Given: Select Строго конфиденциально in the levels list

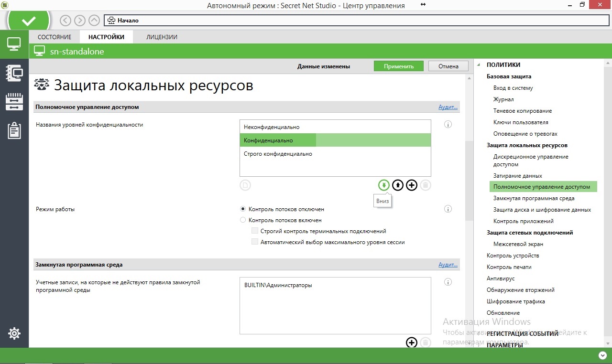Looking at the screenshot, I should pyautogui.click(x=335, y=154).
